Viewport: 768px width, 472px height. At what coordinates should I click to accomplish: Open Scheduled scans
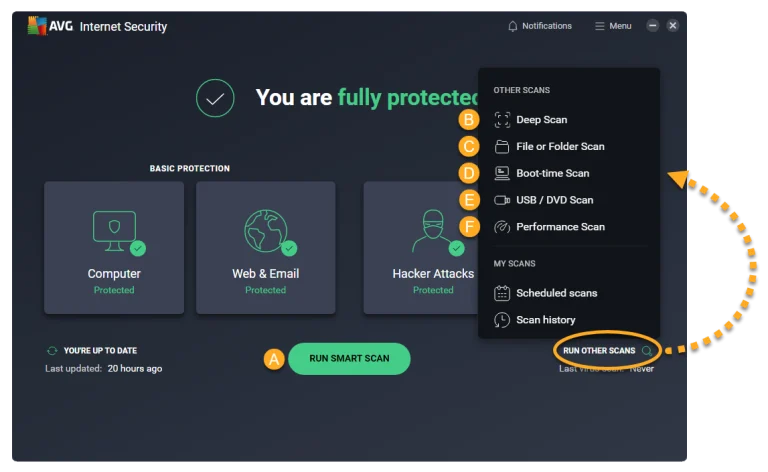[x=557, y=293]
